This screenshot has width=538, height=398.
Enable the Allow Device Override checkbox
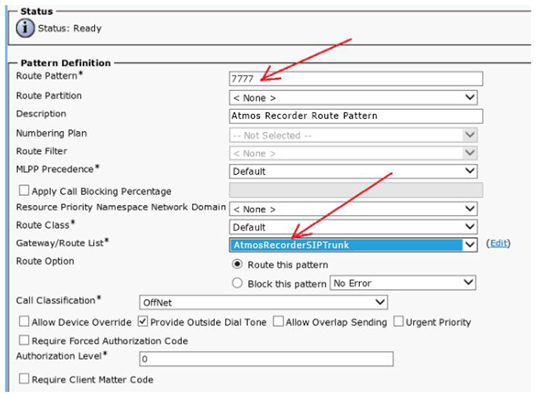[24, 321]
